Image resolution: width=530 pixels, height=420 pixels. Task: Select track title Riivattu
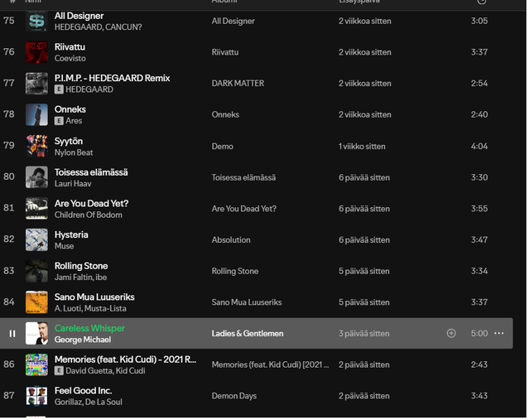tap(70, 47)
